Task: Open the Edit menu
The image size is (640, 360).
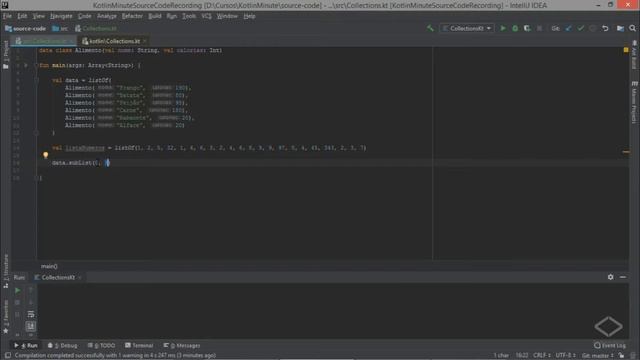Action: (x=22, y=16)
